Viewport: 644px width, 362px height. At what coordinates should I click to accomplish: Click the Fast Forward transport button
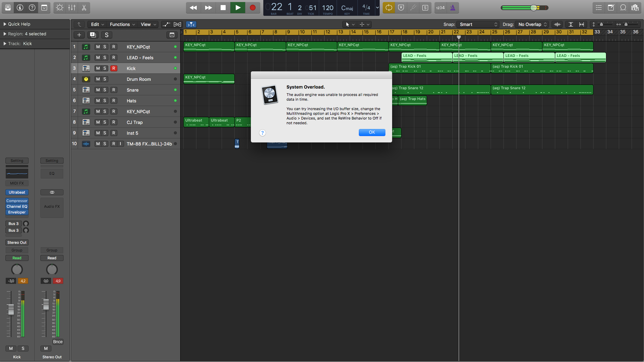pyautogui.click(x=209, y=7)
